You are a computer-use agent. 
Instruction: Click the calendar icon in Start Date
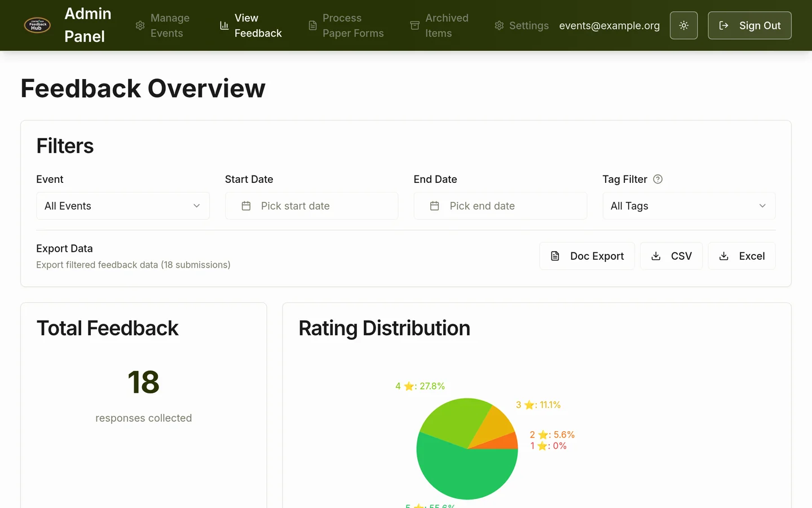pyautogui.click(x=246, y=206)
